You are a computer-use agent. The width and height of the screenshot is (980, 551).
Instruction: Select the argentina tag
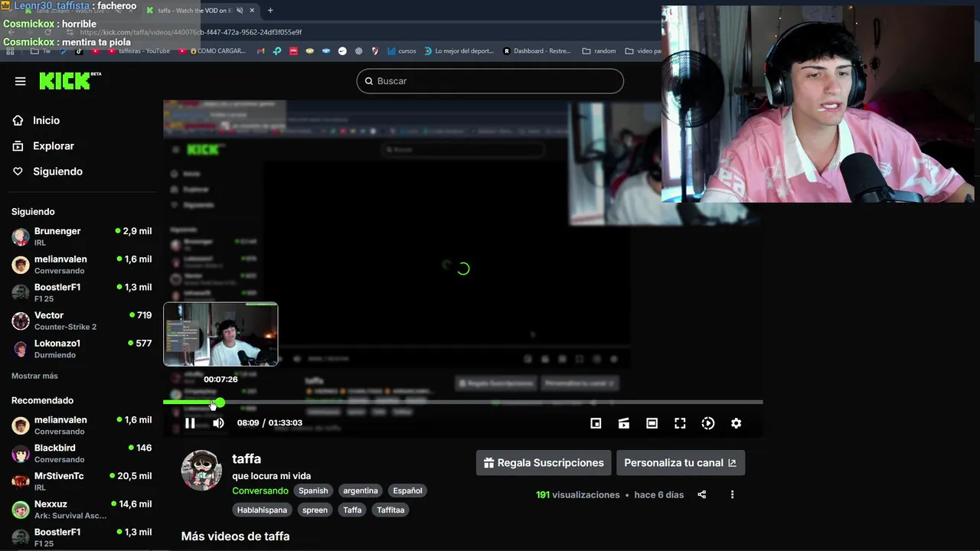[361, 491]
